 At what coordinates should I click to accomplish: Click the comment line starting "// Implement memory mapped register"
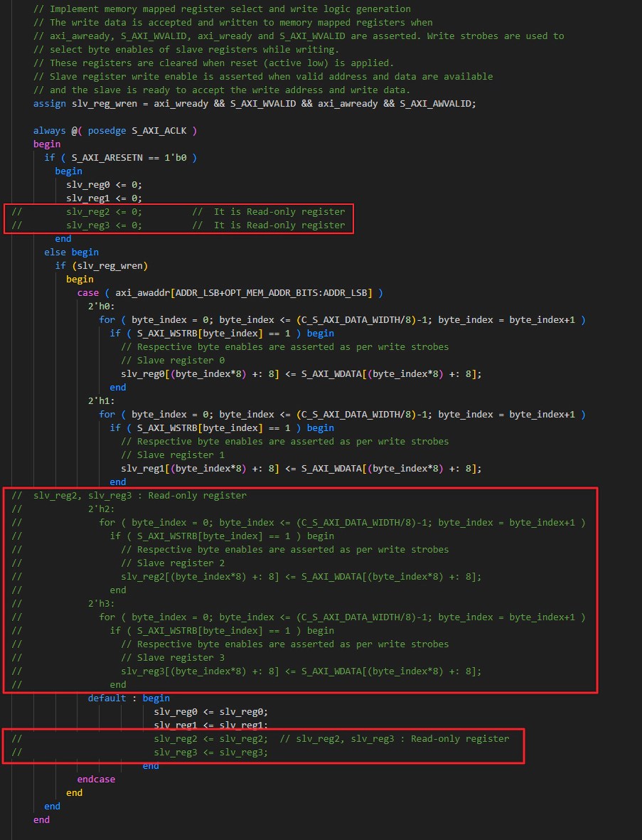(x=223, y=9)
